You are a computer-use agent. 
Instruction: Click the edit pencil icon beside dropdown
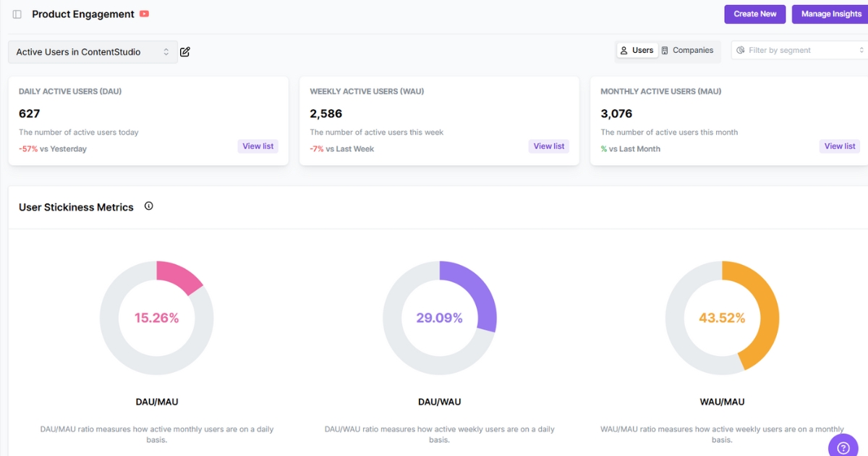coord(185,51)
